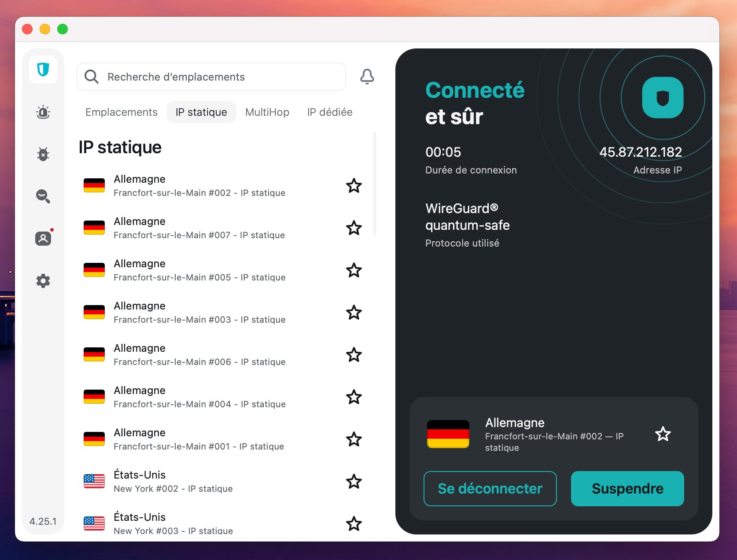
Task: Open the IP dédiée tab
Action: tap(330, 112)
